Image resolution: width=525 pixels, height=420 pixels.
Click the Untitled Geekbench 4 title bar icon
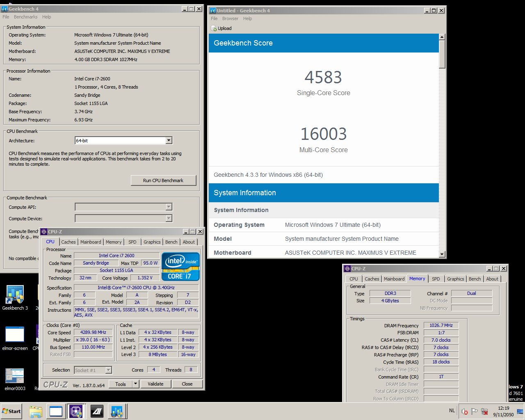(x=212, y=10)
